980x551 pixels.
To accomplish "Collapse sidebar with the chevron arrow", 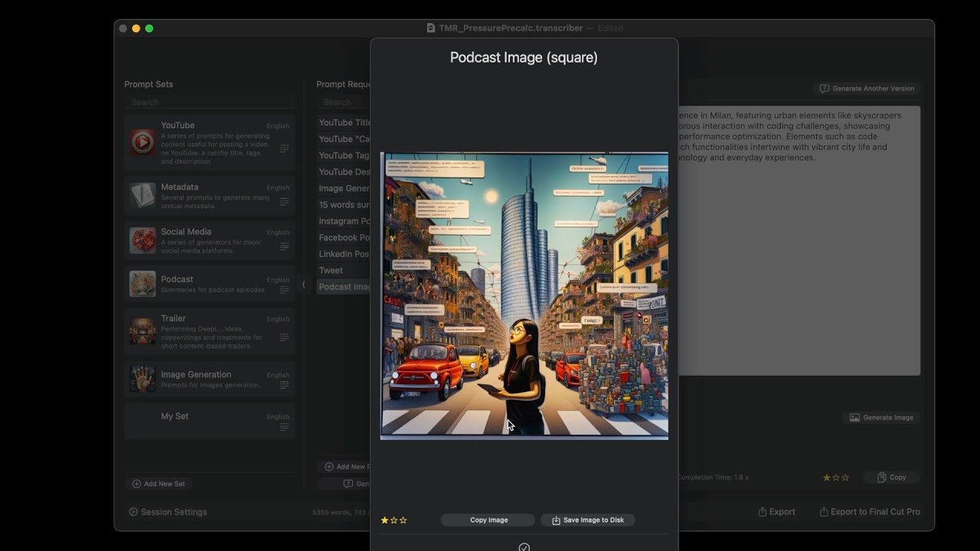I will point(304,285).
